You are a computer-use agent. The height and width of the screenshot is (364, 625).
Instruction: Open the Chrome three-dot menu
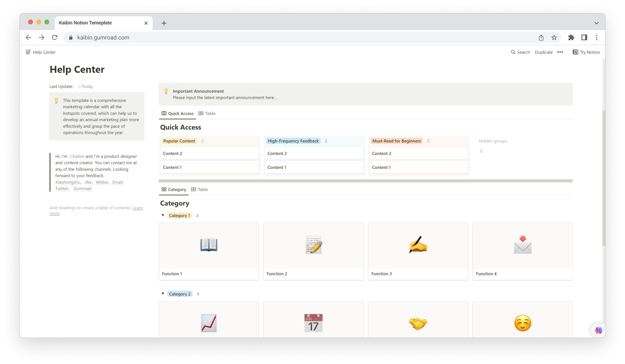pos(597,37)
